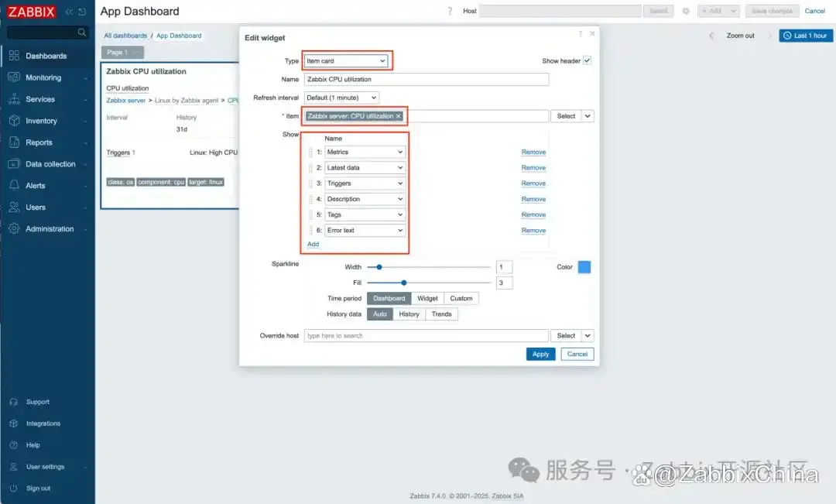
Task: Click the sidebar search magnifier icon
Action: click(x=81, y=33)
